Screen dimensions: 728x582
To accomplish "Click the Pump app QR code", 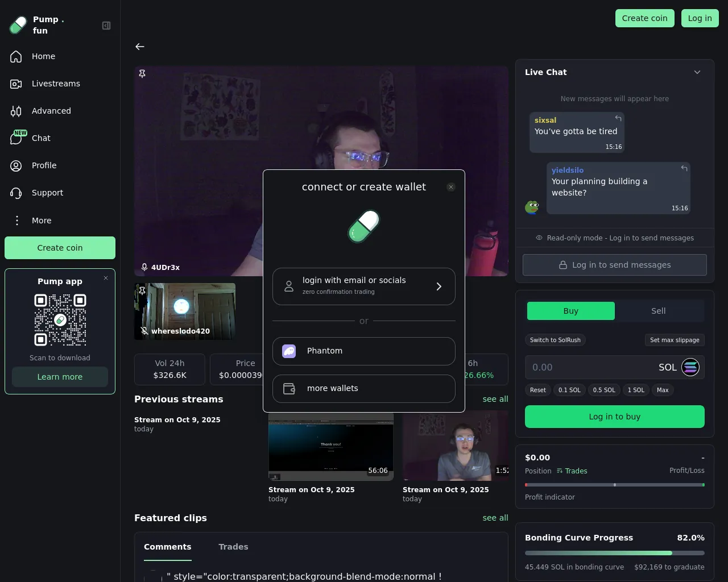I will tap(60, 320).
